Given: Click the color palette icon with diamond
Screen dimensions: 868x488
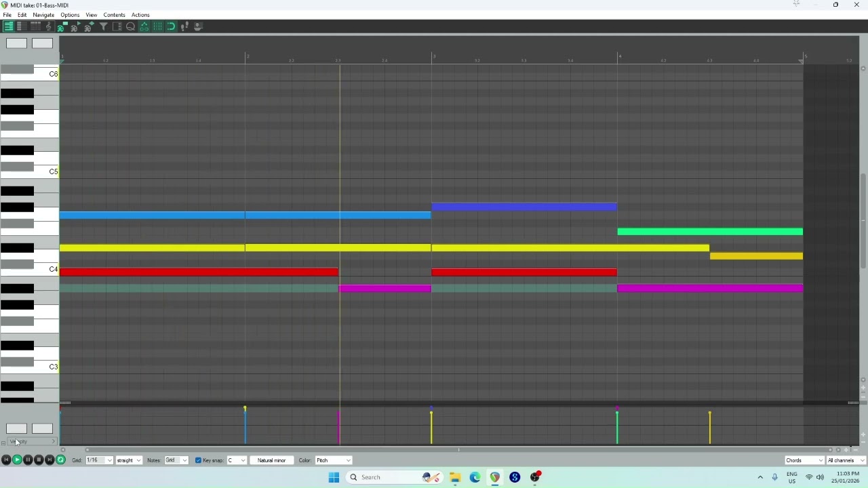Looking at the screenshot, I should pyautogui.click(x=89, y=26).
